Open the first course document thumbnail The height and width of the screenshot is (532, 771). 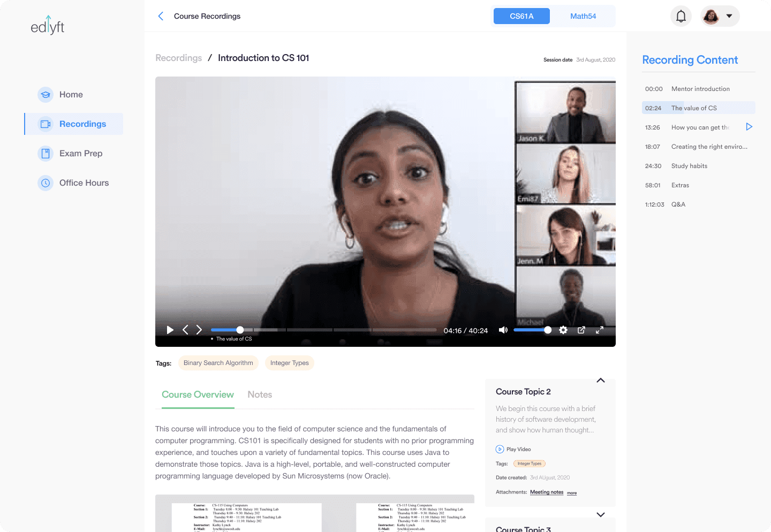coord(246,516)
